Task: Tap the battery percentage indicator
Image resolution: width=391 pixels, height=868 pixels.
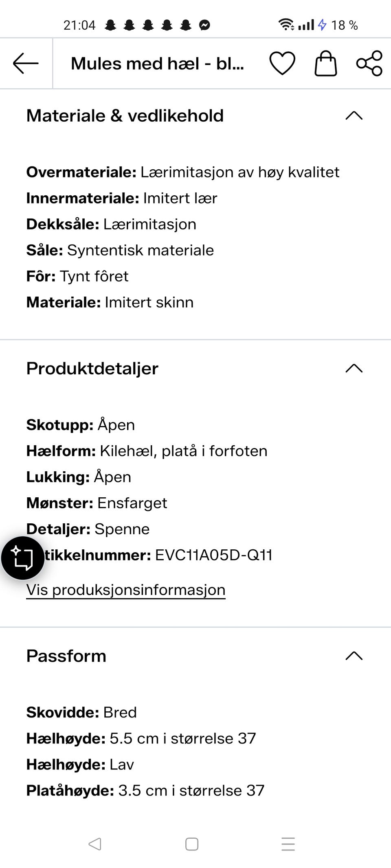Action: click(x=344, y=25)
